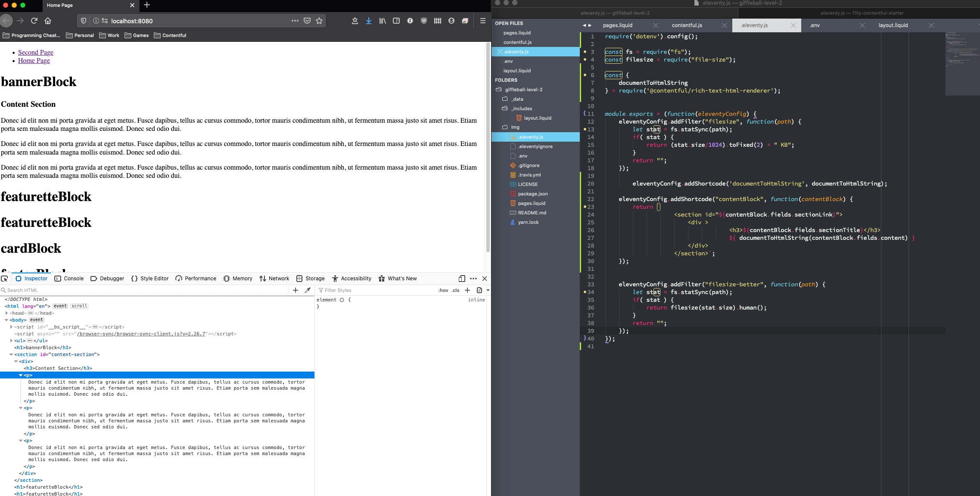980x496 pixels.
Task: Select the contentful.js tab in editor
Action: click(686, 25)
